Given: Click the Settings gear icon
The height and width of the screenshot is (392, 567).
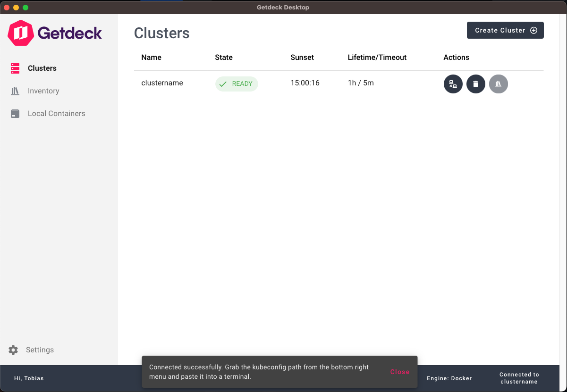Looking at the screenshot, I should tap(13, 350).
